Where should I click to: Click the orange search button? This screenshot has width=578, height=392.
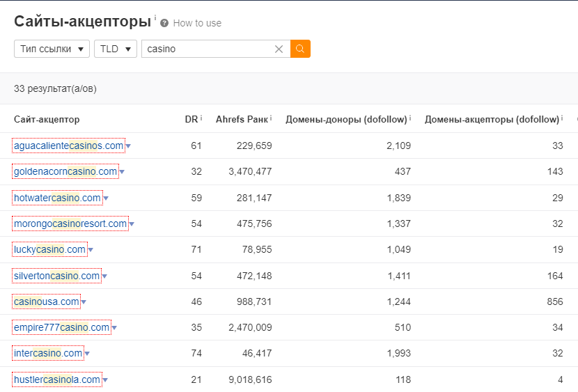300,49
